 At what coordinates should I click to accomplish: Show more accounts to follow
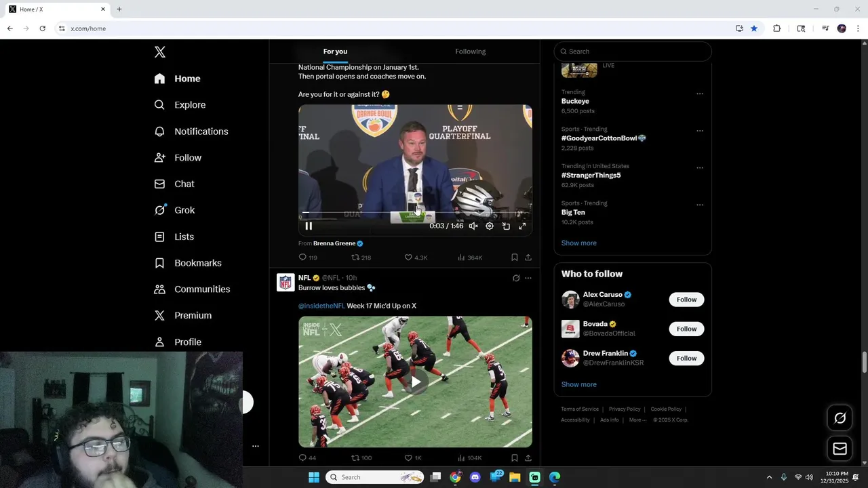[579, 384]
